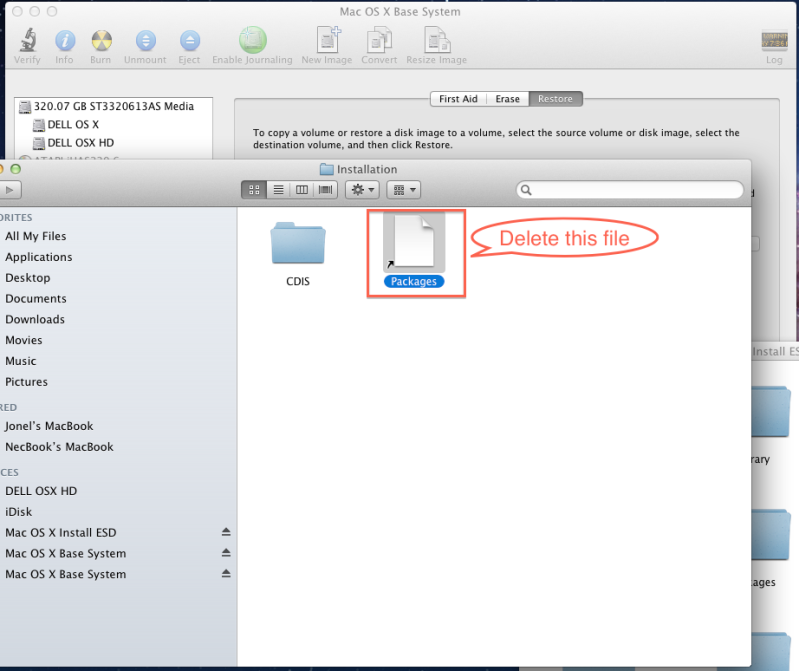This screenshot has height=671, width=799.
Task: Click the Unmount toolbar icon
Action: pyautogui.click(x=146, y=41)
